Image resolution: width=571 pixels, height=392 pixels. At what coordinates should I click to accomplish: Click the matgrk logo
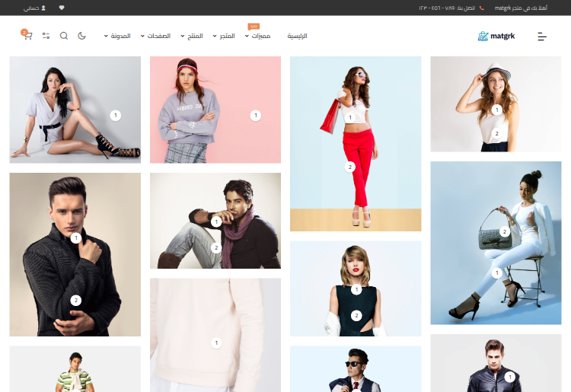[x=496, y=36]
